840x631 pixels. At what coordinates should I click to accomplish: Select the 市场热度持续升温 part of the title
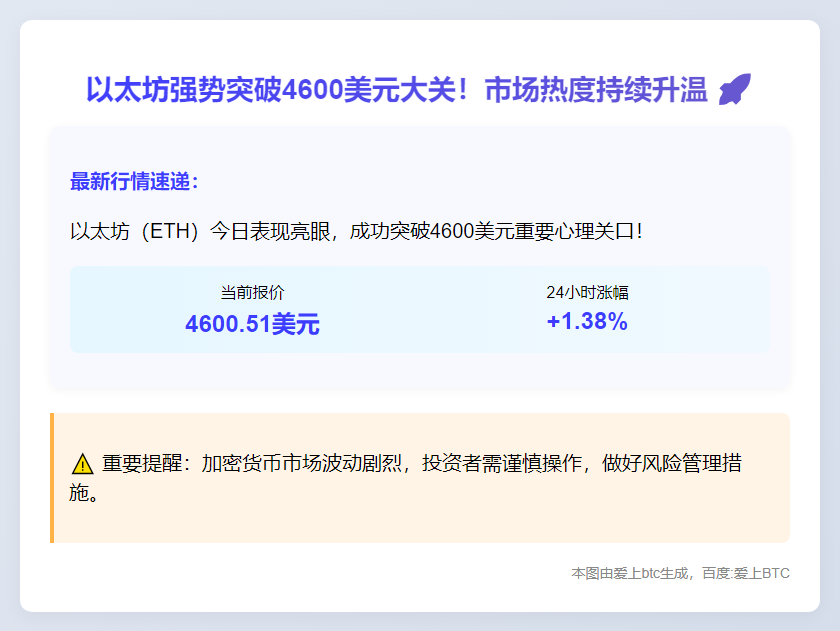coord(596,90)
